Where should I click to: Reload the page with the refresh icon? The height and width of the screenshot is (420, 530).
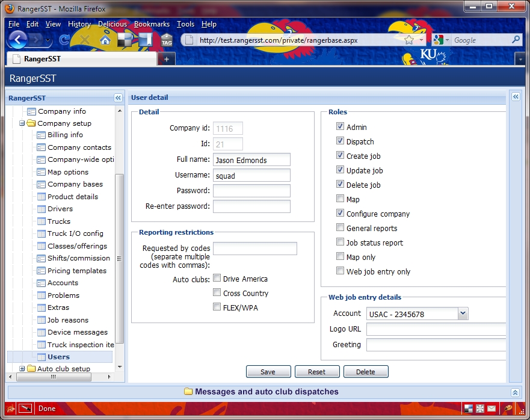click(64, 40)
